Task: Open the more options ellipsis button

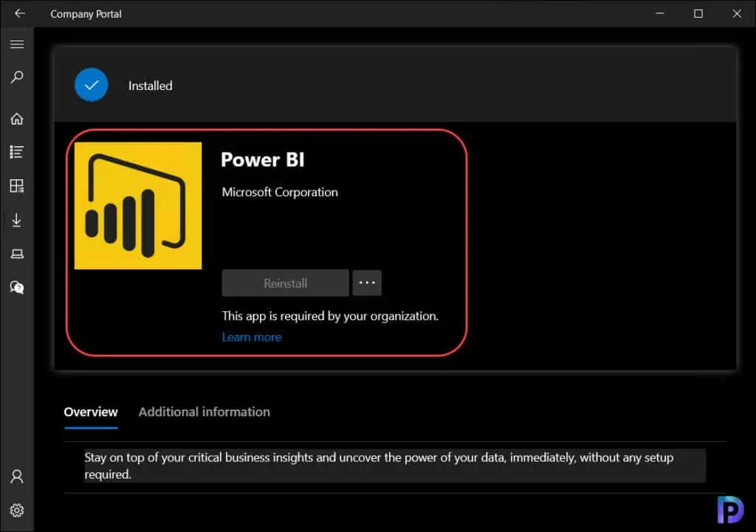Action: 367,283
